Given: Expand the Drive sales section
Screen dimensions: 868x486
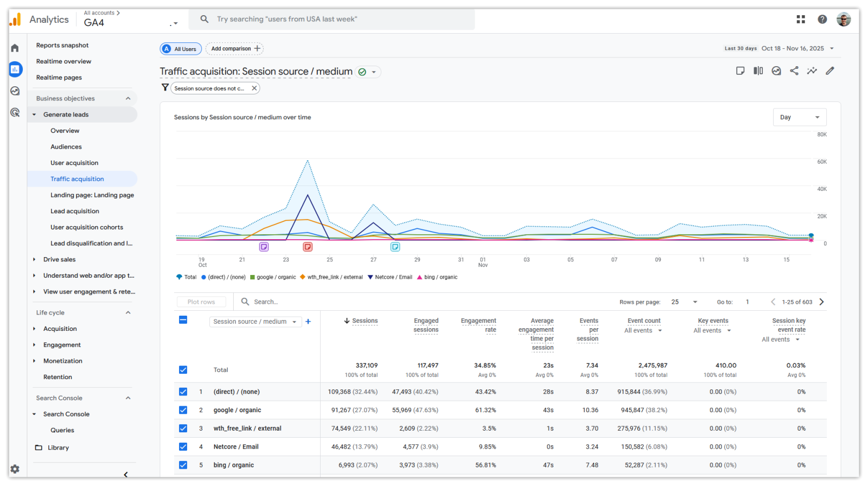Looking at the screenshot, I should click(x=59, y=260).
